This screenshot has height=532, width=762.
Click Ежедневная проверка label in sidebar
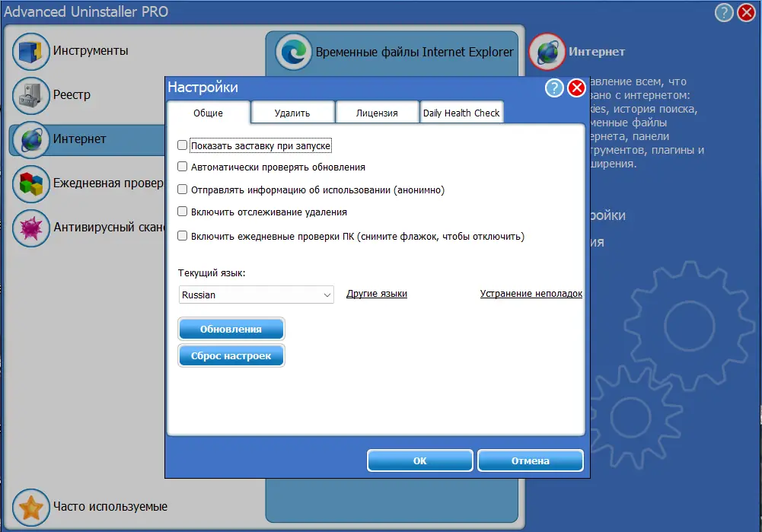[108, 183]
